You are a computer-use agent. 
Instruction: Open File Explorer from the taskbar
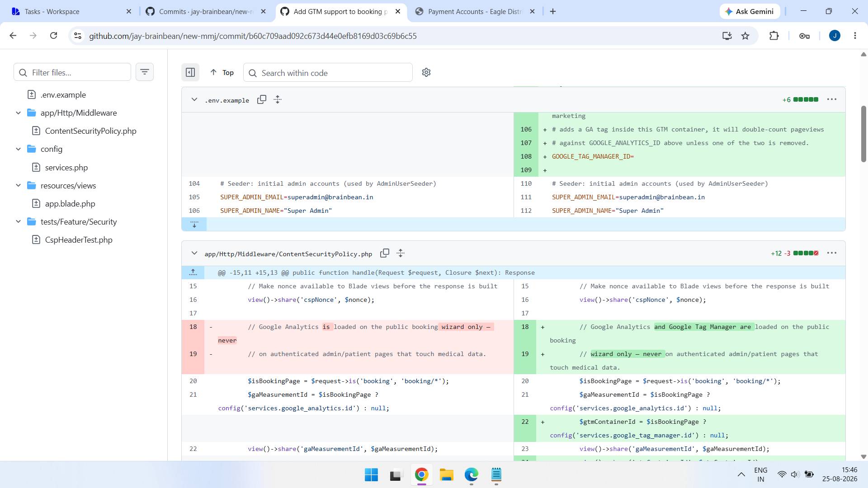coord(446,475)
